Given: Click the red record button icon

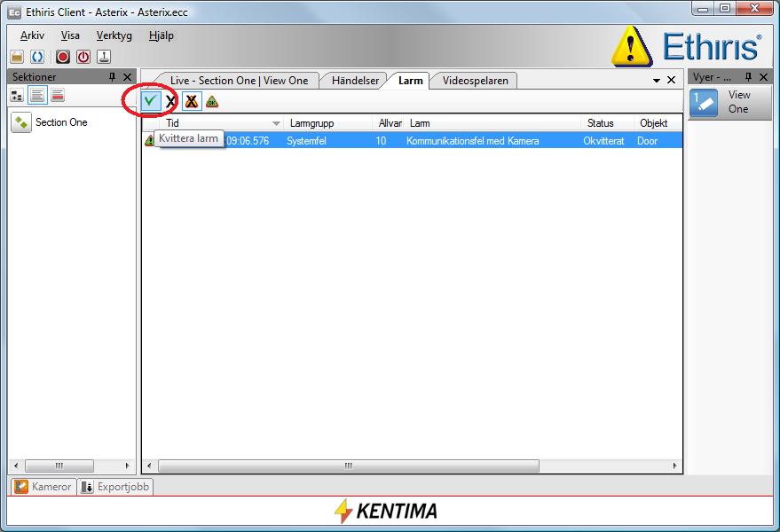Looking at the screenshot, I should click(x=63, y=57).
